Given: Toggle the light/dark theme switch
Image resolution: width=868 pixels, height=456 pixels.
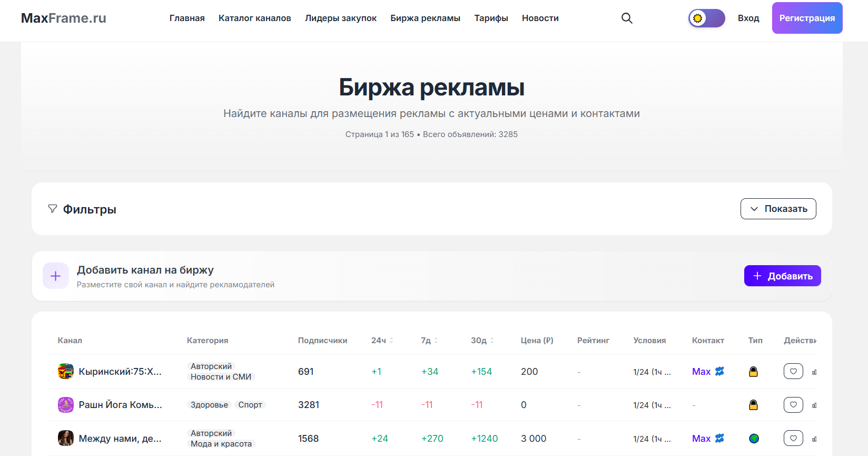Looking at the screenshot, I should pos(707,18).
